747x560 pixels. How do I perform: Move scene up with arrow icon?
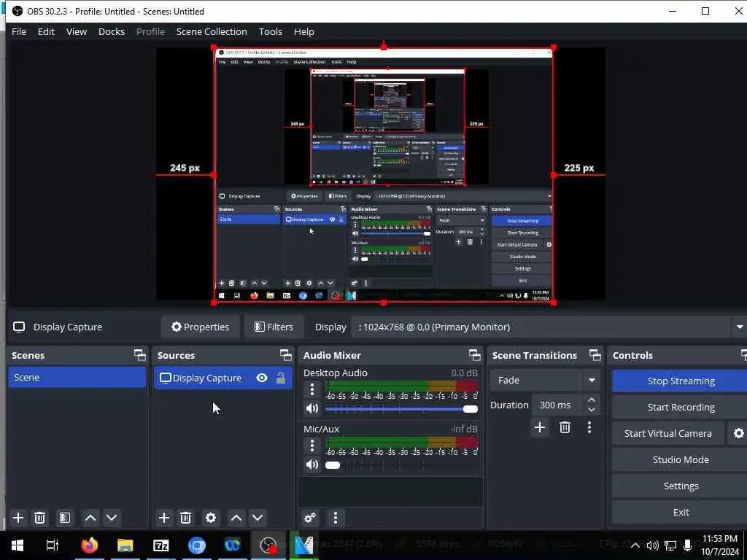(x=90, y=518)
